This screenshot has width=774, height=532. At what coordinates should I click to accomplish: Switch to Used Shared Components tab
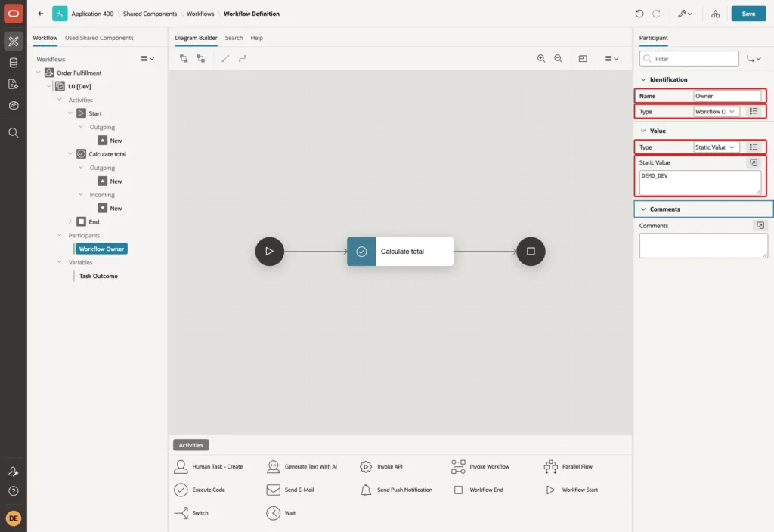(99, 38)
